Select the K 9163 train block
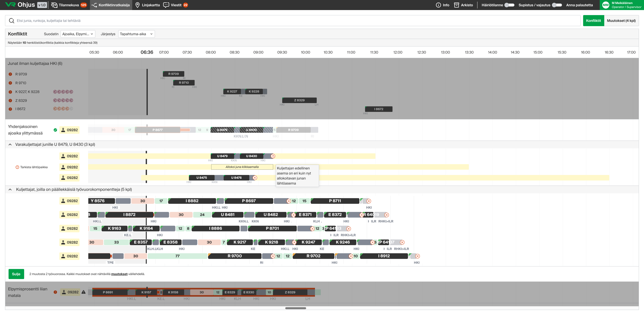This screenshot has width=644, height=315. 114,228
